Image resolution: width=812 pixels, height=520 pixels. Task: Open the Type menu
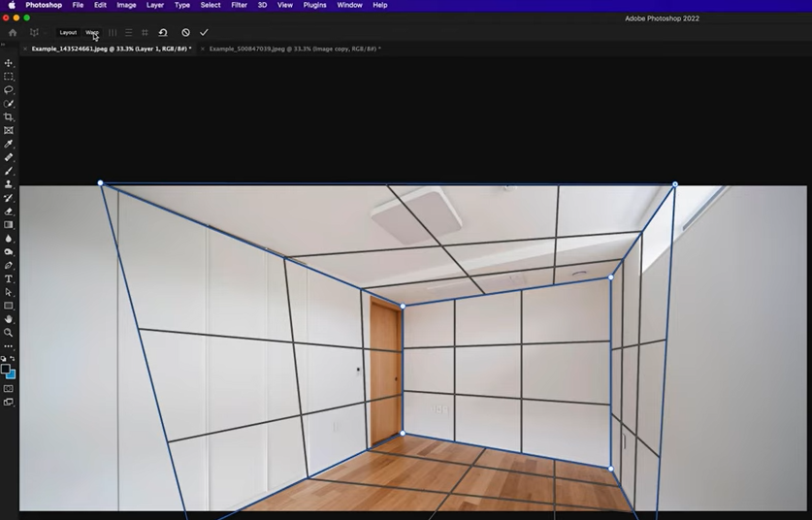181,5
